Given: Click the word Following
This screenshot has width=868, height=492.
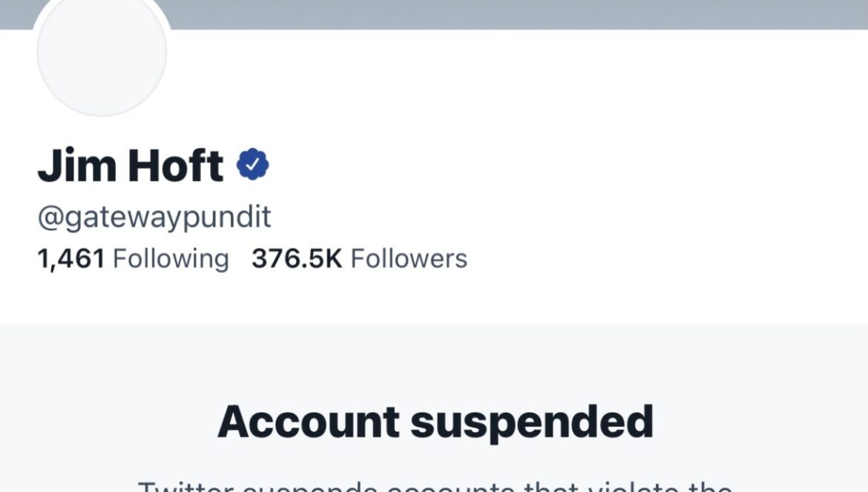Looking at the screenshot, I should point(171,260).
